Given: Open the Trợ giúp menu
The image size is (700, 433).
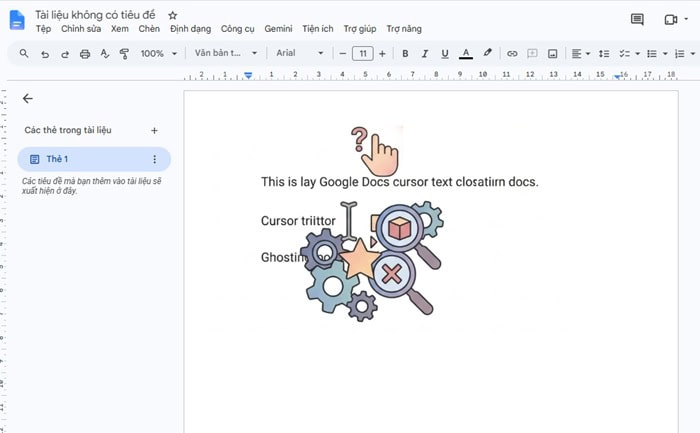Looking at the screenshot, I should tap(360, 29).
